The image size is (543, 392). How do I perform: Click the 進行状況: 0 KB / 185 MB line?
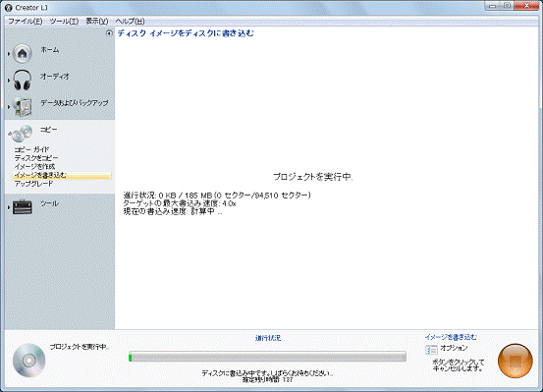coord(217,196)
